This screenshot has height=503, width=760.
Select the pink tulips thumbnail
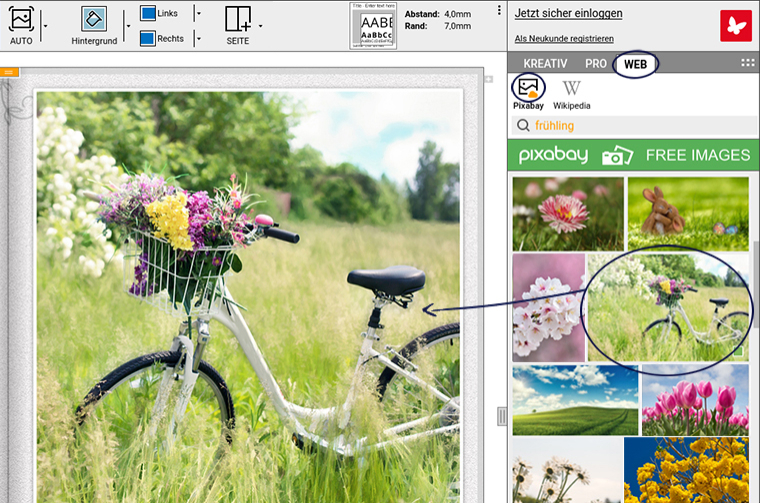[x=695, y=400]
